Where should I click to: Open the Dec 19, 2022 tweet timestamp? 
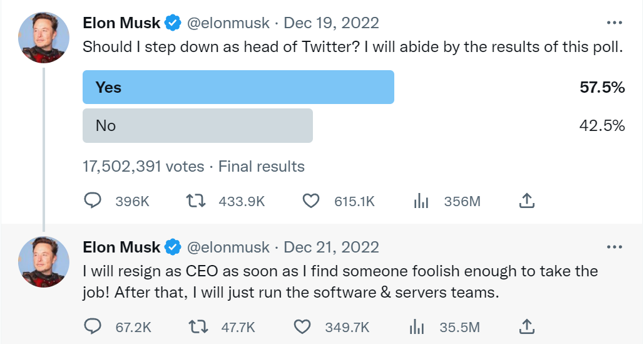point(332,23)
